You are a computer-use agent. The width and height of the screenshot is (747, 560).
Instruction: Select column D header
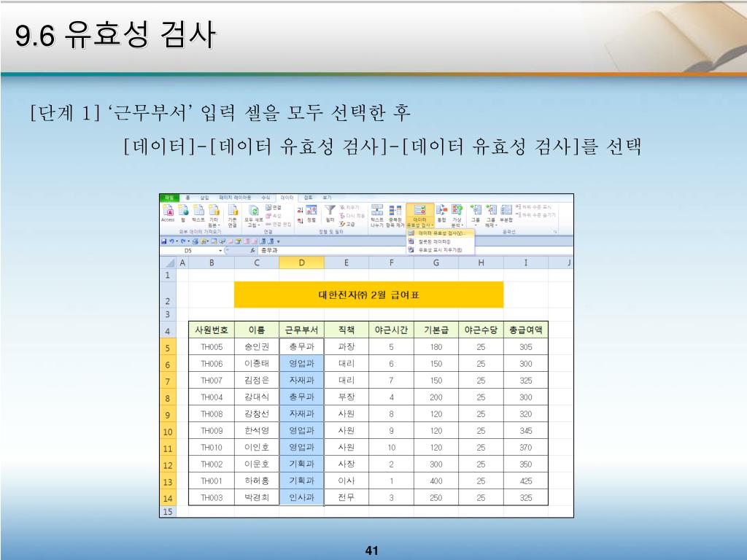pos(301,262)
